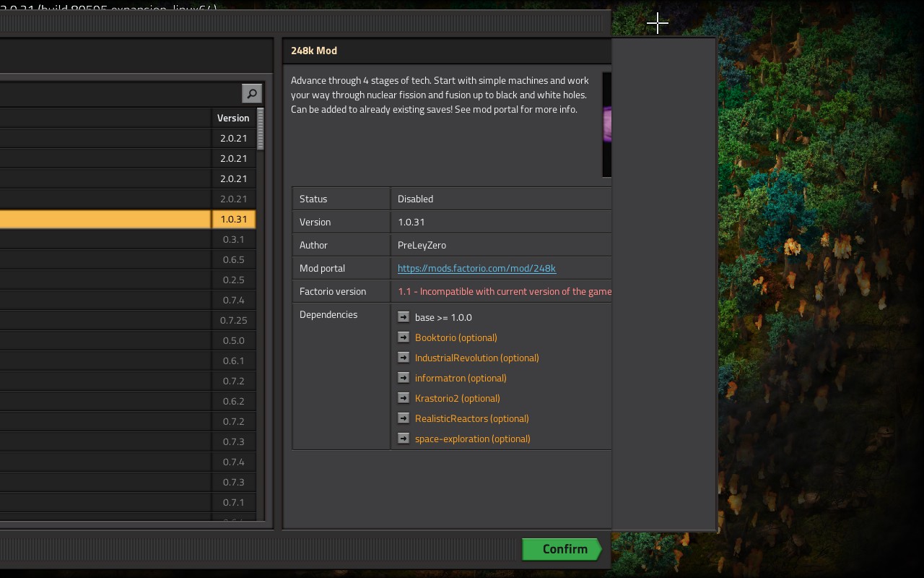Screen dimensions: 924x578
Task: Select mod row with version 0.5.0
Action: click(x=128, y=340)
